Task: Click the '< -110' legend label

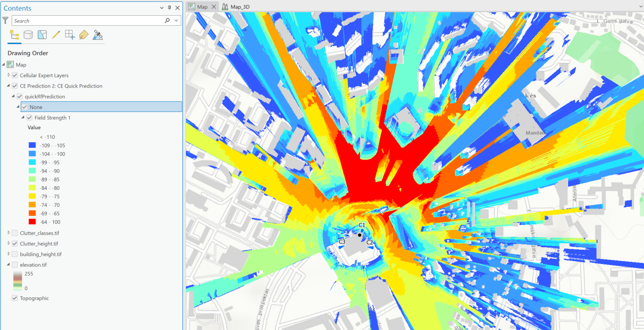Action: click(x=47, y=137)
